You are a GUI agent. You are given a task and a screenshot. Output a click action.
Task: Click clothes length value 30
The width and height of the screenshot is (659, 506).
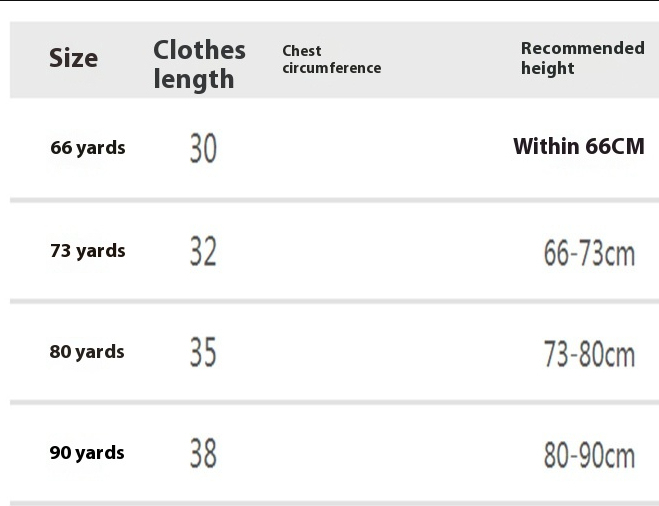click(203, 149)
